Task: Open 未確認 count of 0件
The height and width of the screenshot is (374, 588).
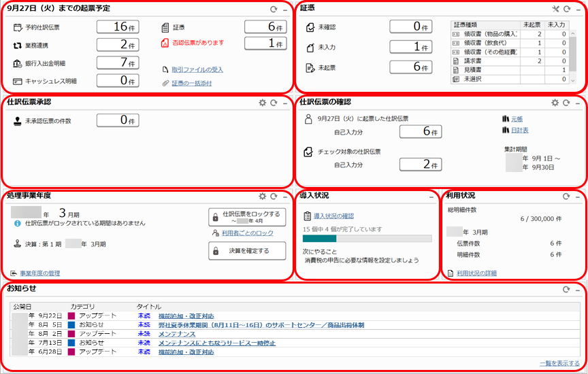Action: (410, 27)
